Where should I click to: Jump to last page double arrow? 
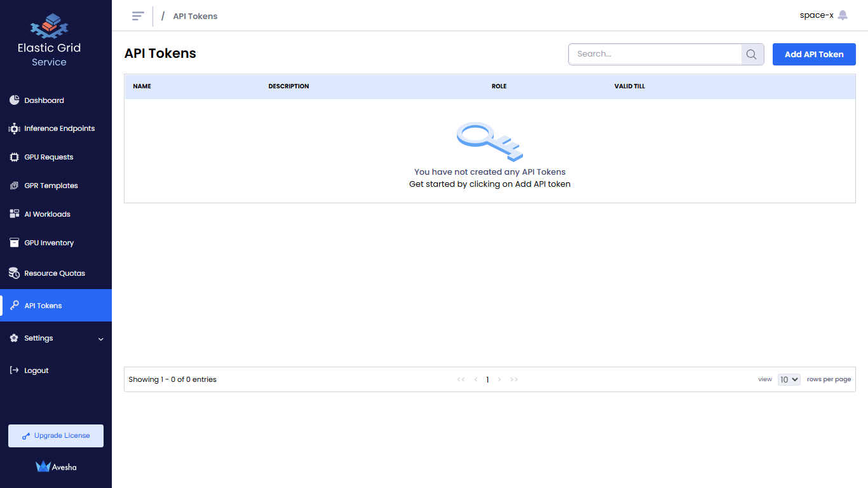point(514,379)
